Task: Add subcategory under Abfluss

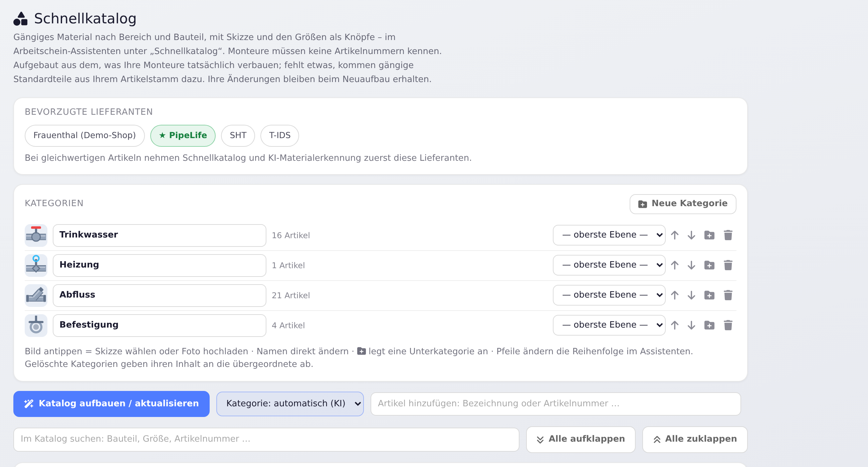Action: (709, 295)
